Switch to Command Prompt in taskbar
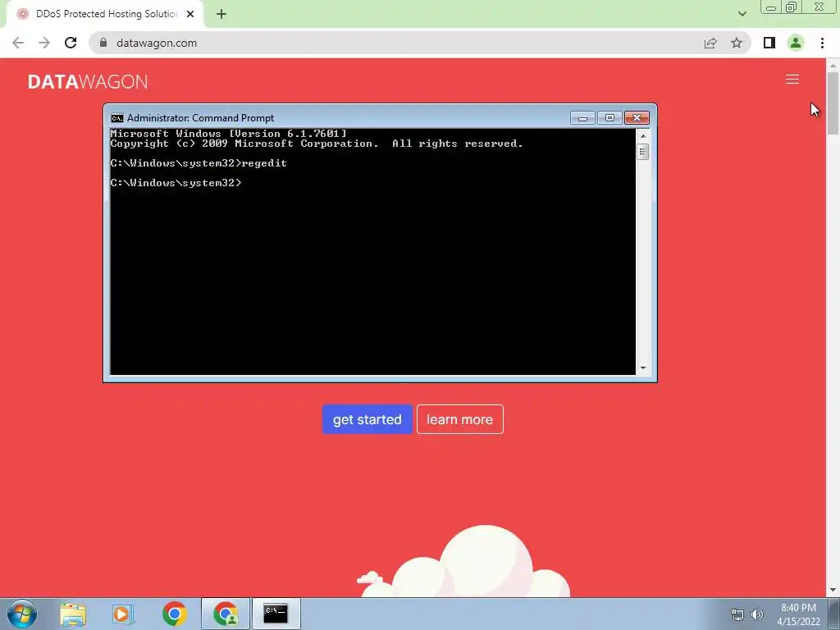Image resolution: width=840 pixels, height=630 pixels. (276, 614)
